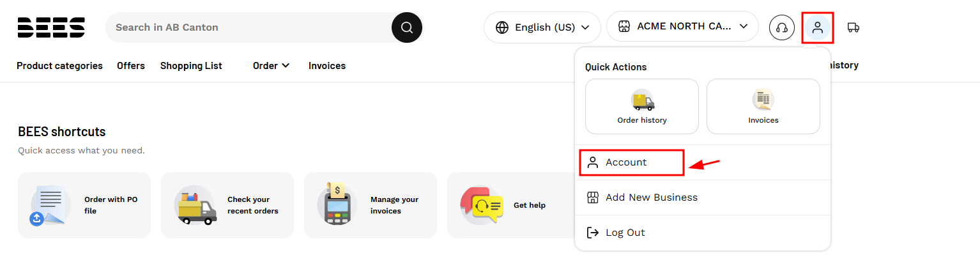Expand the English (US) language dropdown
The image size is (980, 271).
tap(542, 27)
